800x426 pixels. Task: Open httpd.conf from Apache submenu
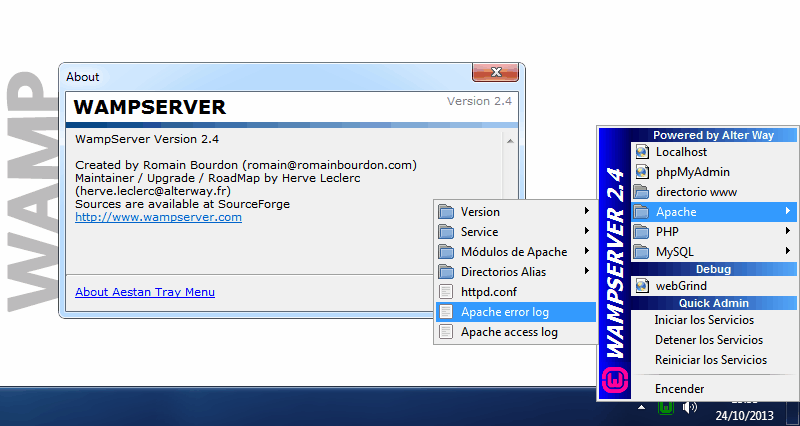click(515, 292)
